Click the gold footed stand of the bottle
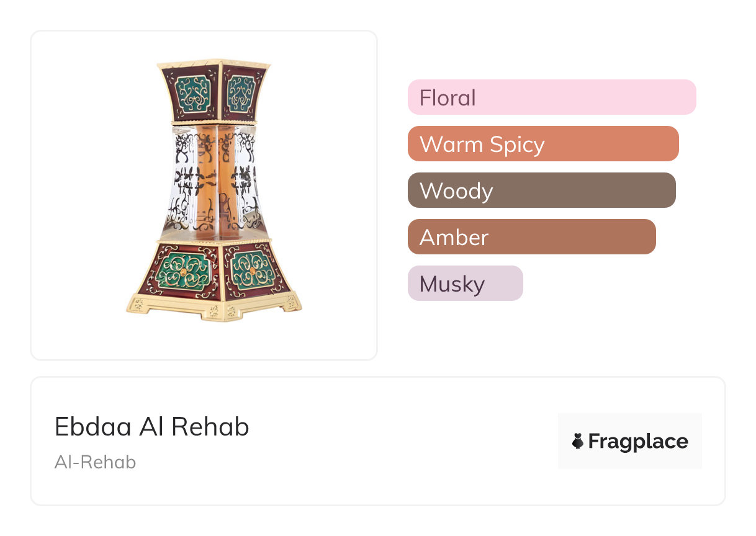756x536 pixels. 214,307
